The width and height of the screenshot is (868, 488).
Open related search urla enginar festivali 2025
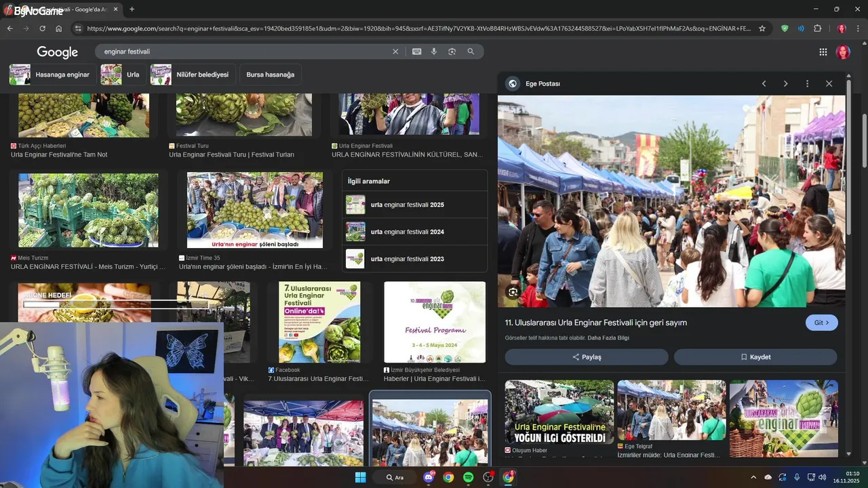click(414, 205)
